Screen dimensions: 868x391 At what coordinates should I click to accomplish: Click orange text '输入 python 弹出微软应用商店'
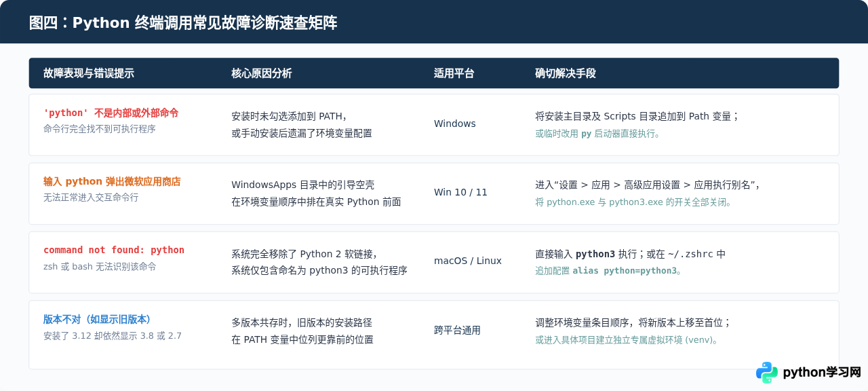[x=112, y=181]
